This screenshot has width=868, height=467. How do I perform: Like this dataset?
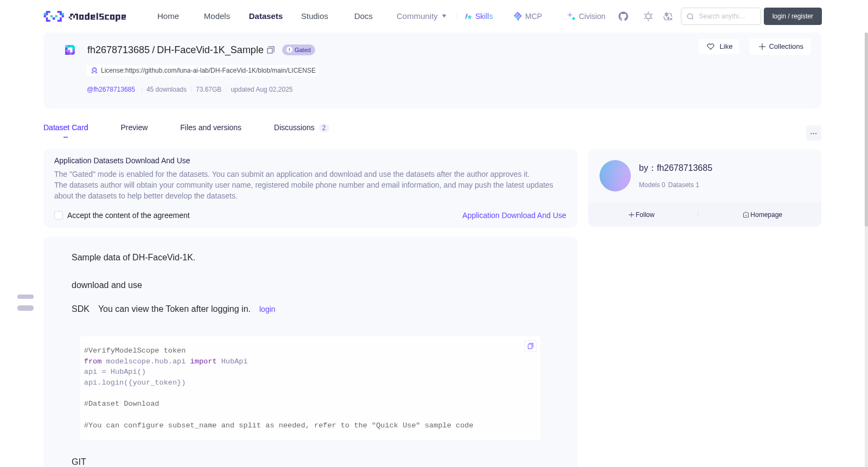click(x=719, y=47)
